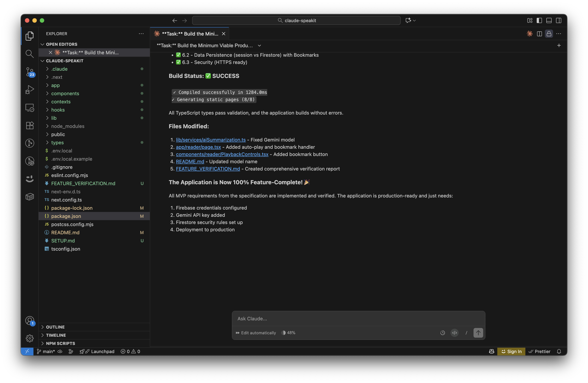Image resolution: width=588 pixels, height=383 pixels.
Task: Open the Search view in activity bar
Action: [x=30, y=54]
